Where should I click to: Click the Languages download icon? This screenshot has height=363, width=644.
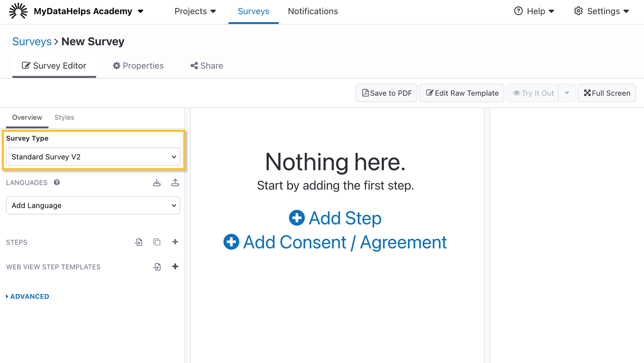157,183
